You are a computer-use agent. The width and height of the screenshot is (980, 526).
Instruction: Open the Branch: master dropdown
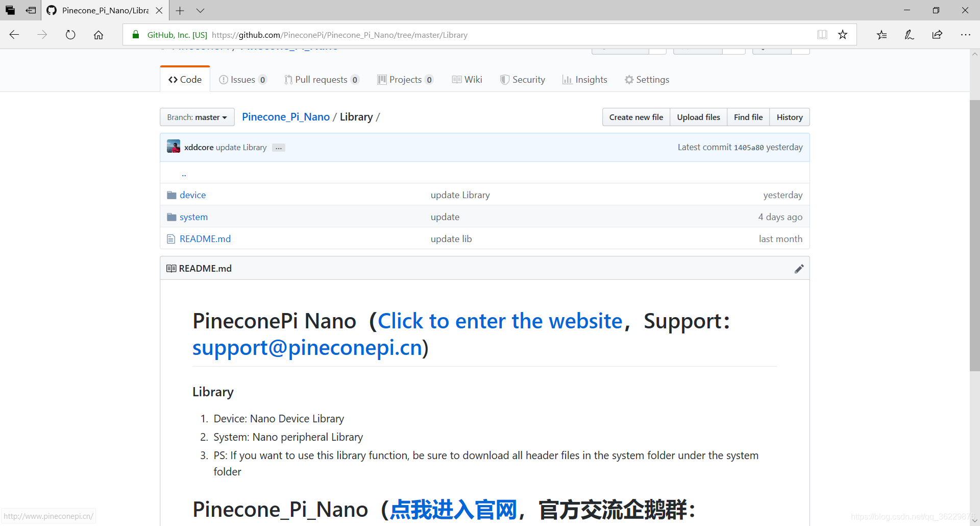coord(197,117)
